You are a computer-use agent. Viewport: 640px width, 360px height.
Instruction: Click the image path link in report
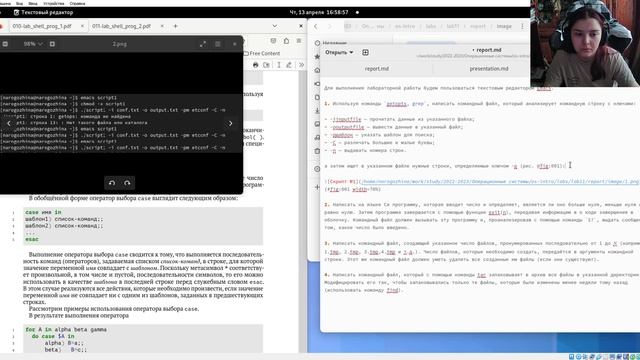point(500,182)
